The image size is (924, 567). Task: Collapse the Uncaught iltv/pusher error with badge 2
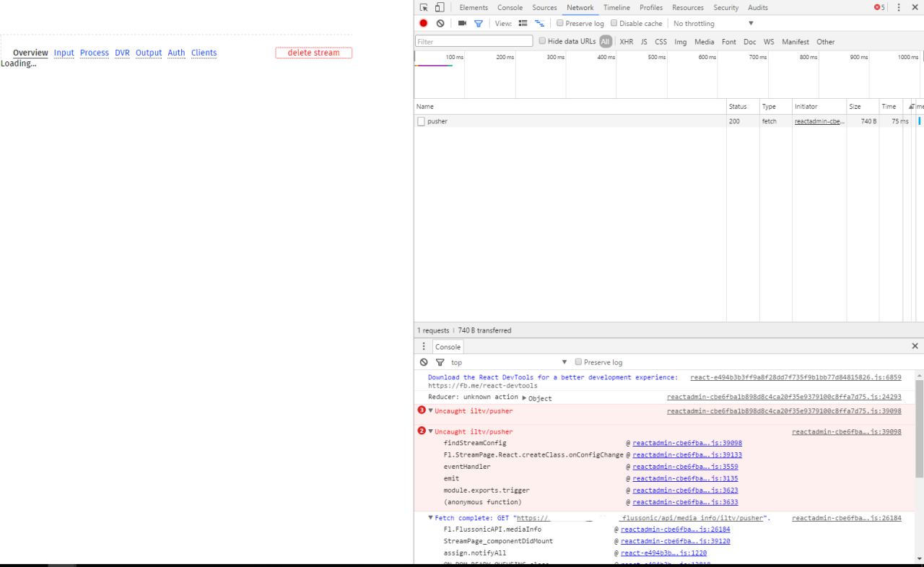tap(431, 431)
